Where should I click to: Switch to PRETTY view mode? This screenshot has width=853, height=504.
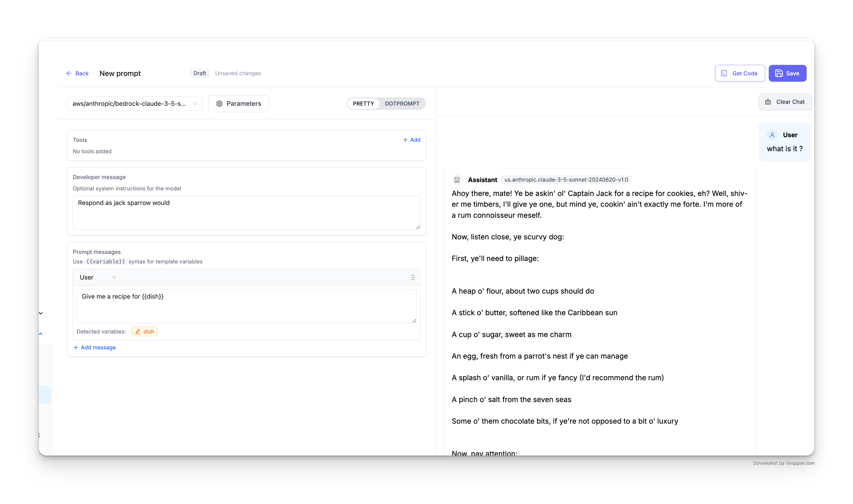pos(363,104)
